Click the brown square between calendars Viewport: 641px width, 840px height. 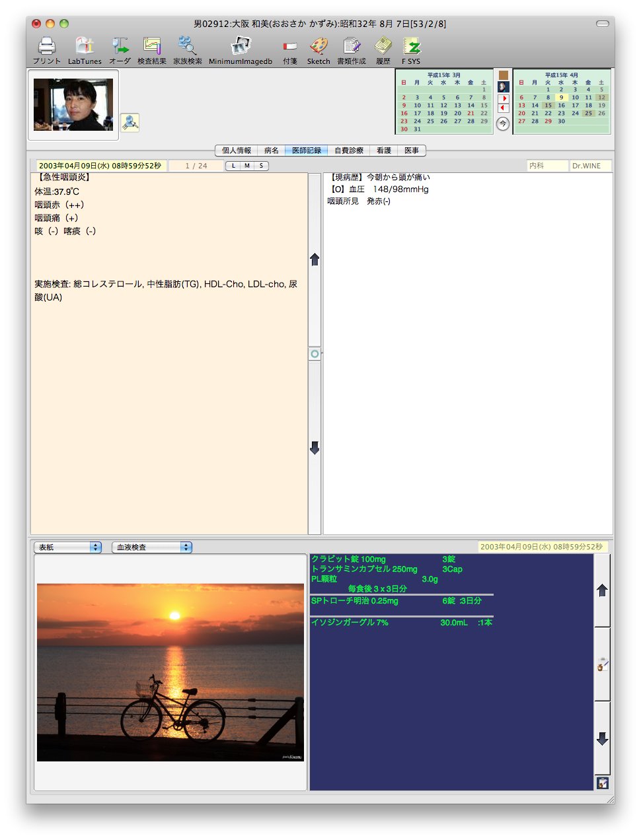tap(504, 75)
